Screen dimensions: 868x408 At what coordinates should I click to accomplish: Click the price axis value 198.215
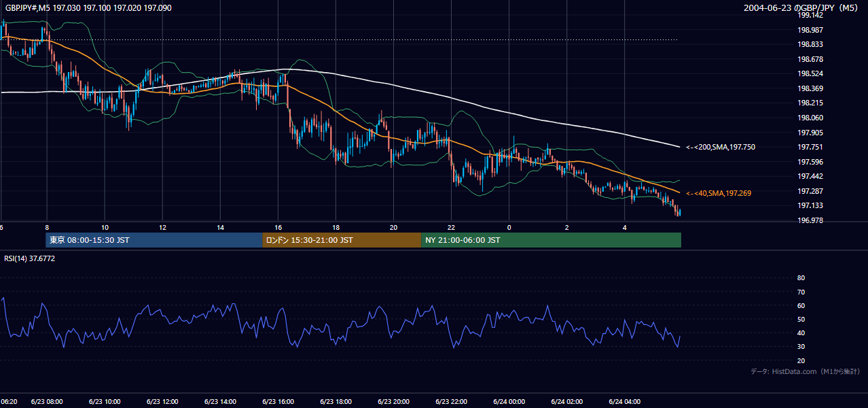coord(811,103)
